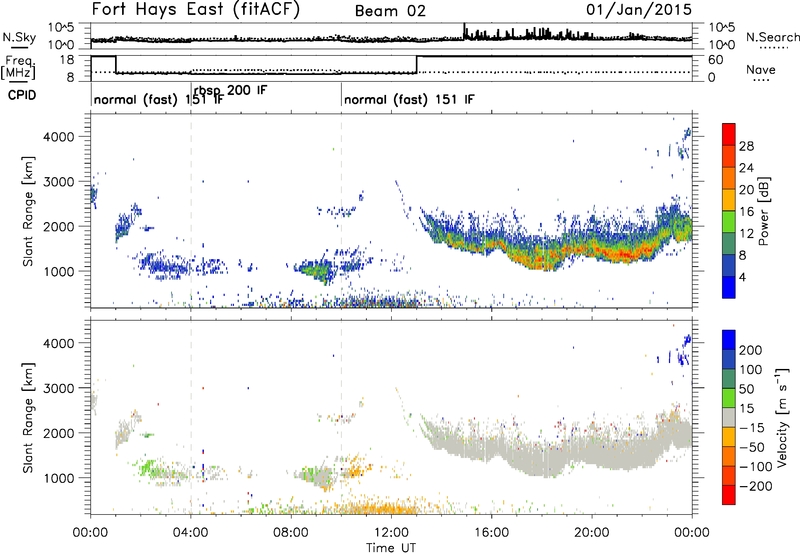Click the "Power [dB]" colorbar title

tap(763, 211)
